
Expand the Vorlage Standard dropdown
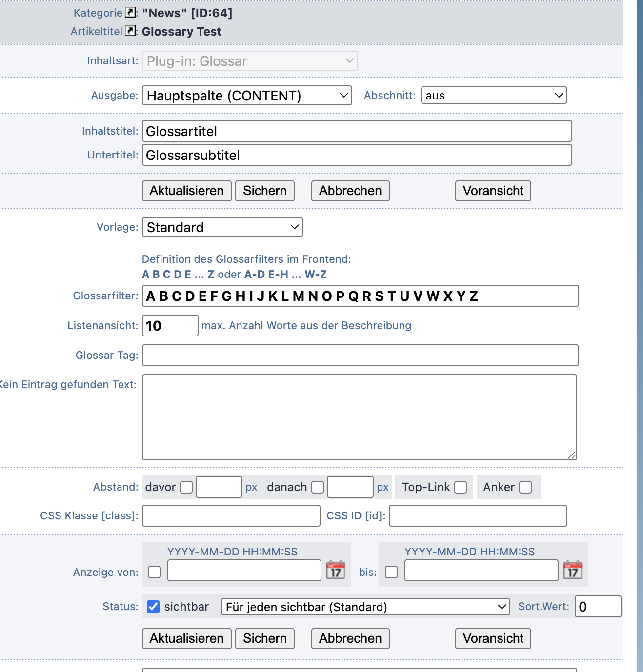pyautogui.click(x=222, y=227)
